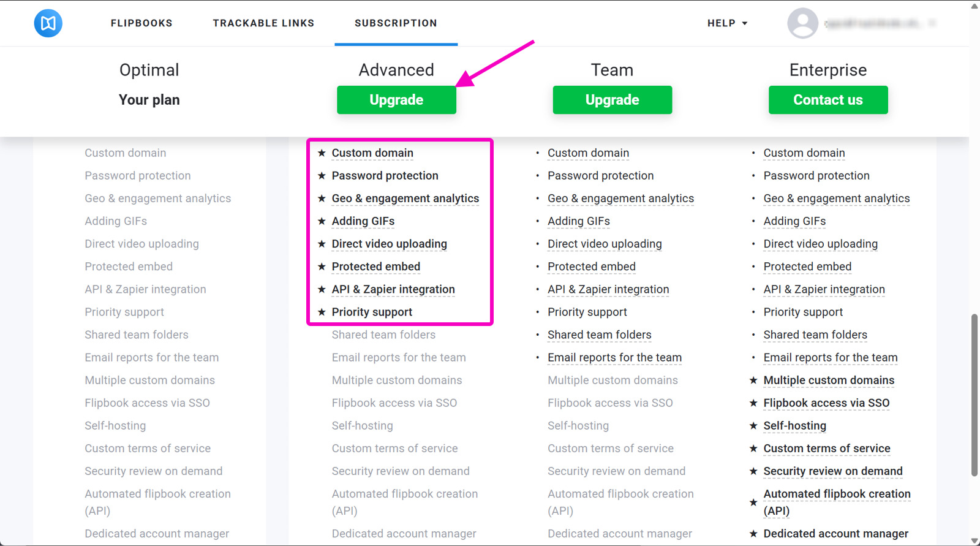The image size is (980, 546).
Task: Select the Subscription tab
Action: pos(396,23)
